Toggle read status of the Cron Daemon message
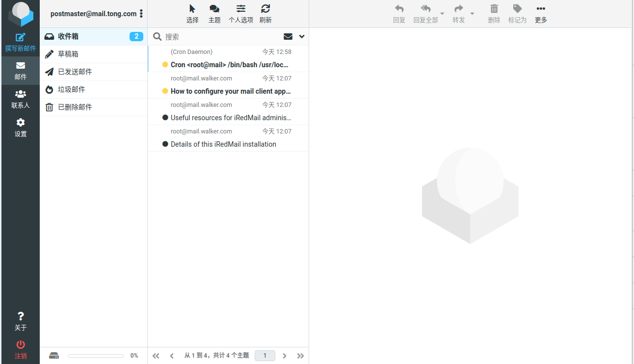This screenshot has height=364, width=634. (165, 64)
